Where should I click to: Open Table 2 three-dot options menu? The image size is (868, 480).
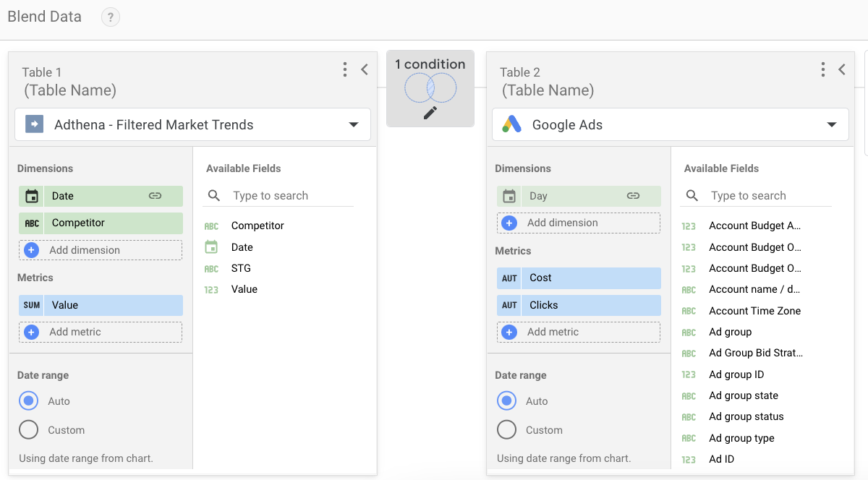tap(822, 69)
